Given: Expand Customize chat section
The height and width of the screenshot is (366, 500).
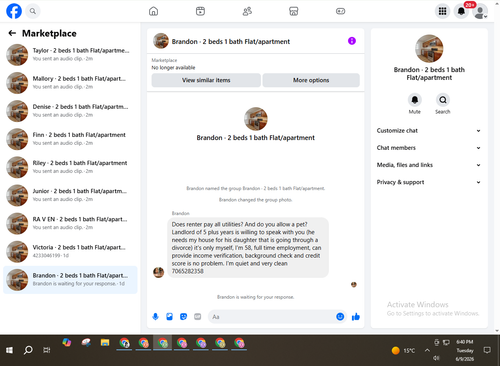Looking at the screenshot, I should coord(429,131).
